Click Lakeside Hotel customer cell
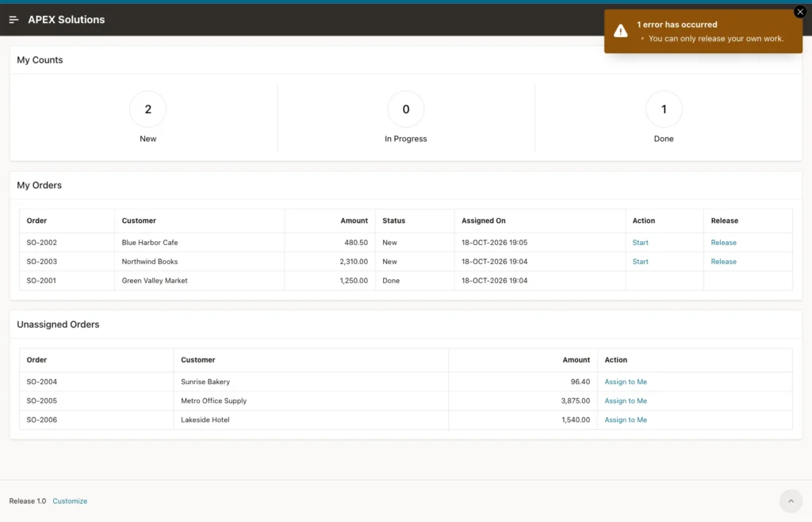Image resolution: width=812 pixels, height=522 pixels. [311, 420]
